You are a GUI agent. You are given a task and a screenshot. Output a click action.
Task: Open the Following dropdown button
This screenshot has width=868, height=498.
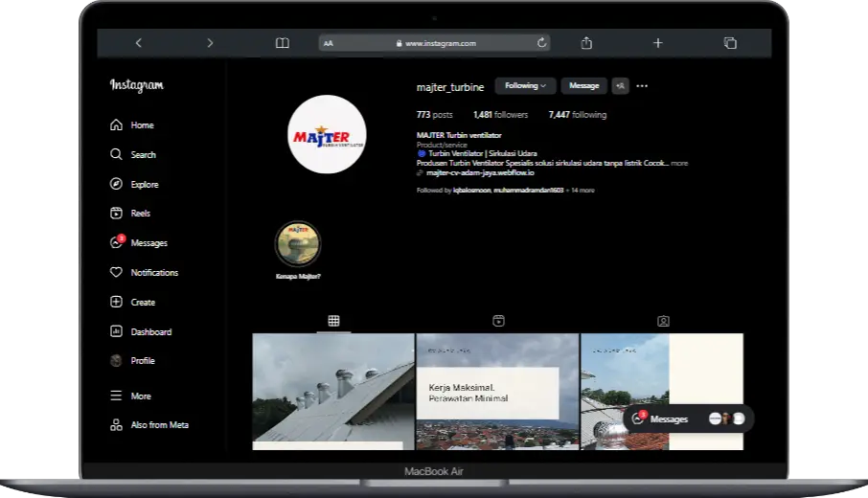coord(525,86)
